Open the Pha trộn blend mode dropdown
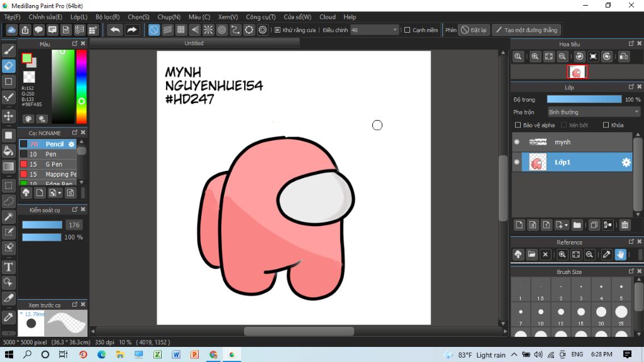This screenshot has height=362, width=644. tap(594, 112)
